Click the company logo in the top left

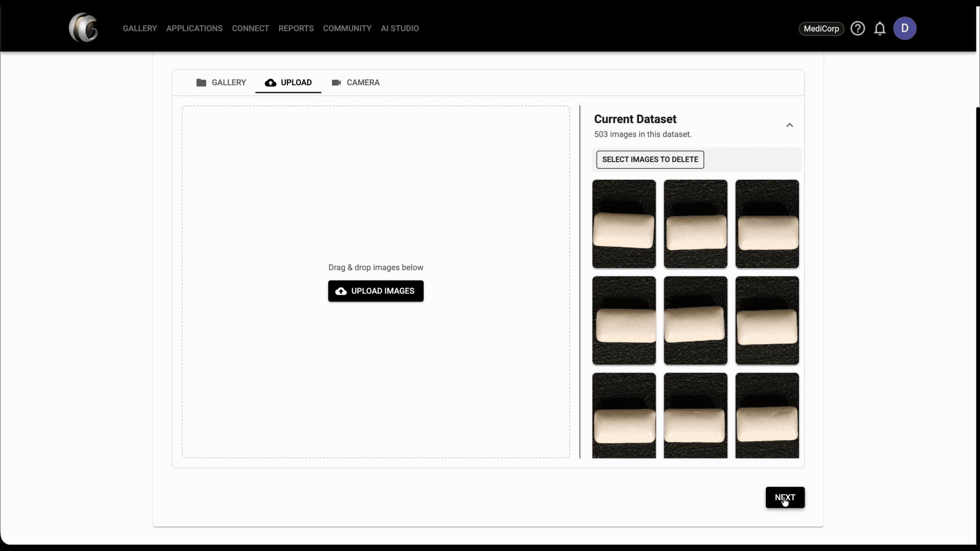tap(83, 28)
